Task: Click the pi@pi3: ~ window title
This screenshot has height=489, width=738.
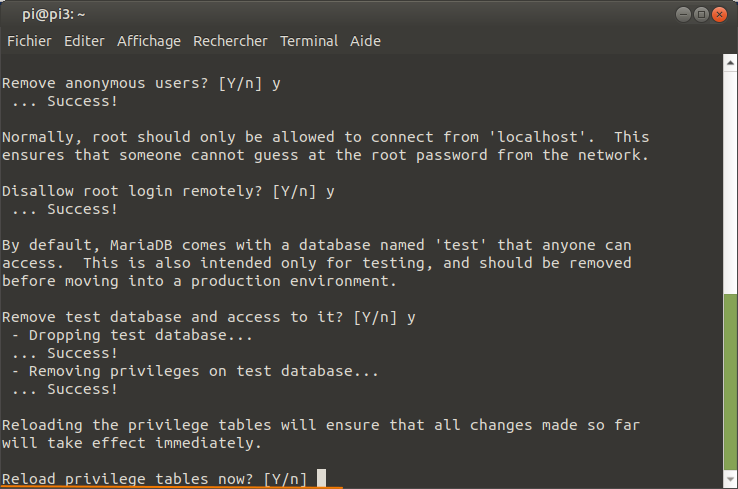Action: [54, 15]
